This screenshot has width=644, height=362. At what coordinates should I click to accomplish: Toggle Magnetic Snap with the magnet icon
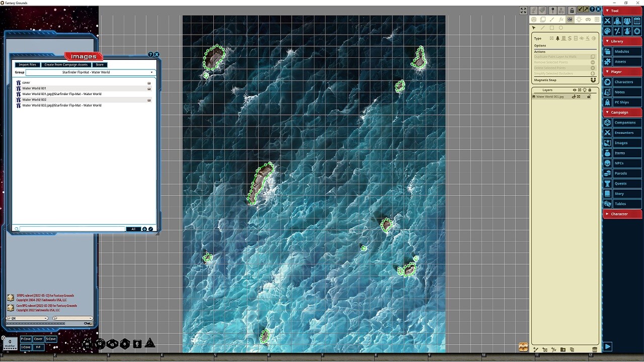coord(593,80)
